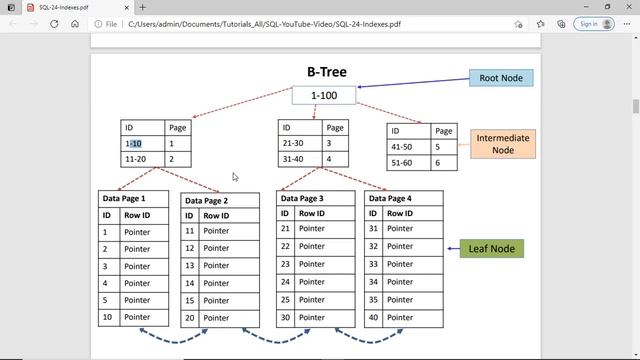This screenshot has height=360, width=640.
Task: Click the vertical scrollbar thumb
Action: coord(636,106)
